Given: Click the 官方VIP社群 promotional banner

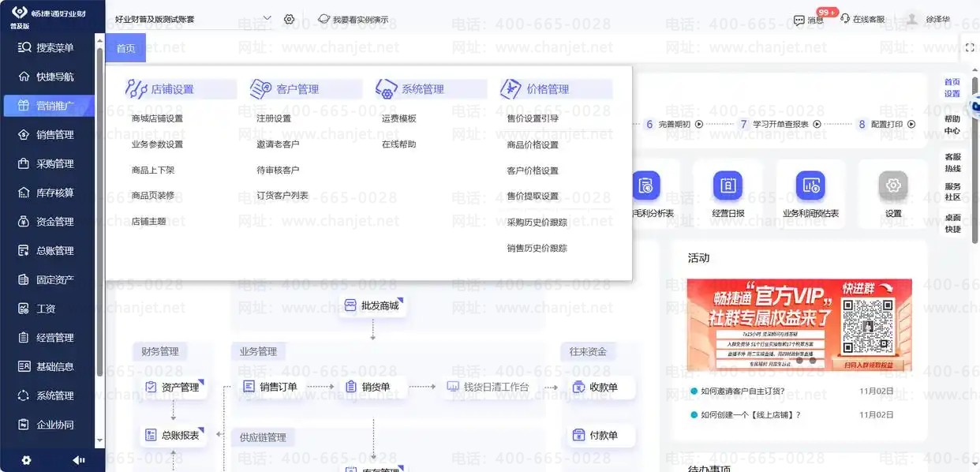Looking at the screenshot, I should [x=799, y=324].
